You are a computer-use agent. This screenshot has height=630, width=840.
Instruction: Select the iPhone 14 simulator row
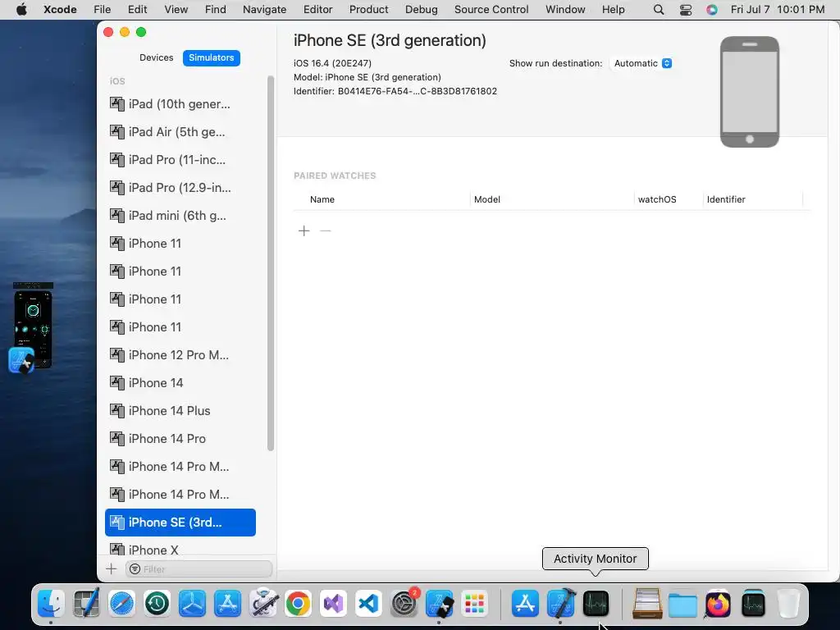(180, 382)
